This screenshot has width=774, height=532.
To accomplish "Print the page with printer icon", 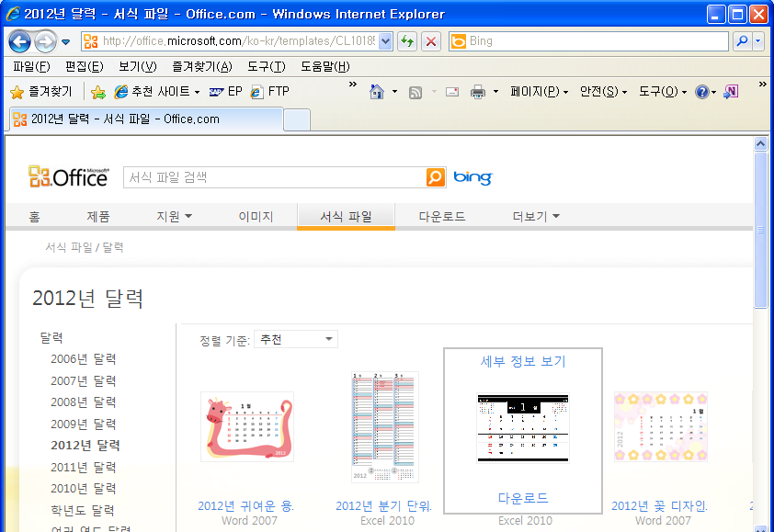I will coord(478,92).
